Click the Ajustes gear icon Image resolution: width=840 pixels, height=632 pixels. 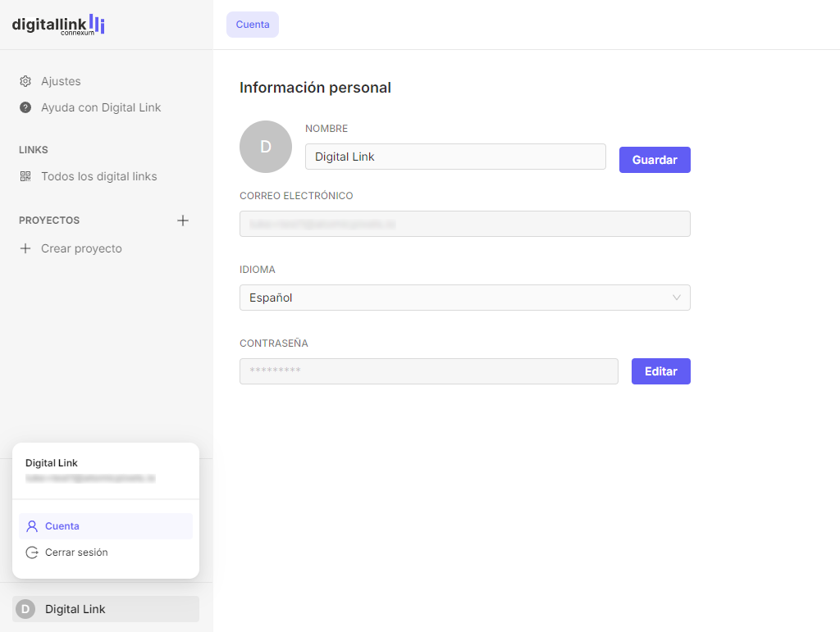25,81
